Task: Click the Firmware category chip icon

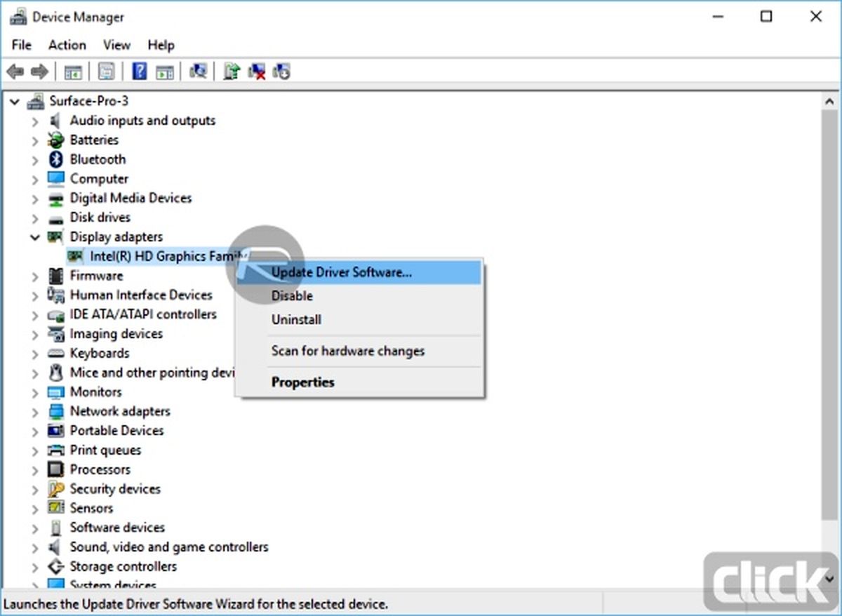Action: point(56,276)
